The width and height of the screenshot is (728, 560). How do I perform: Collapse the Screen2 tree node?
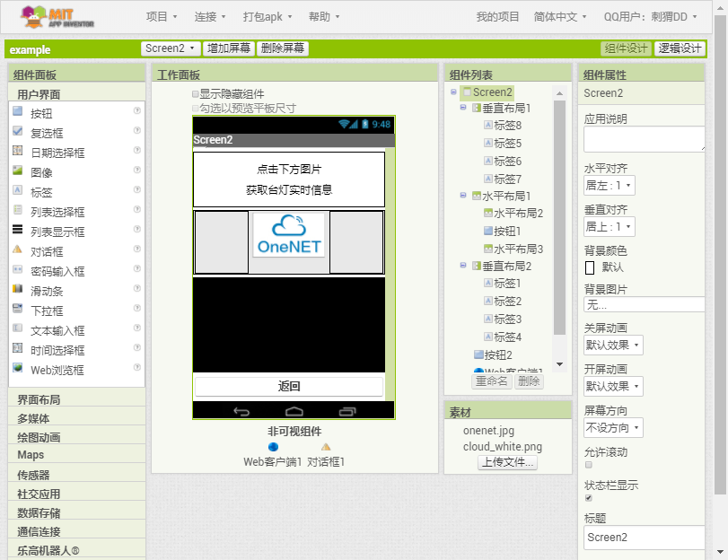453,92
